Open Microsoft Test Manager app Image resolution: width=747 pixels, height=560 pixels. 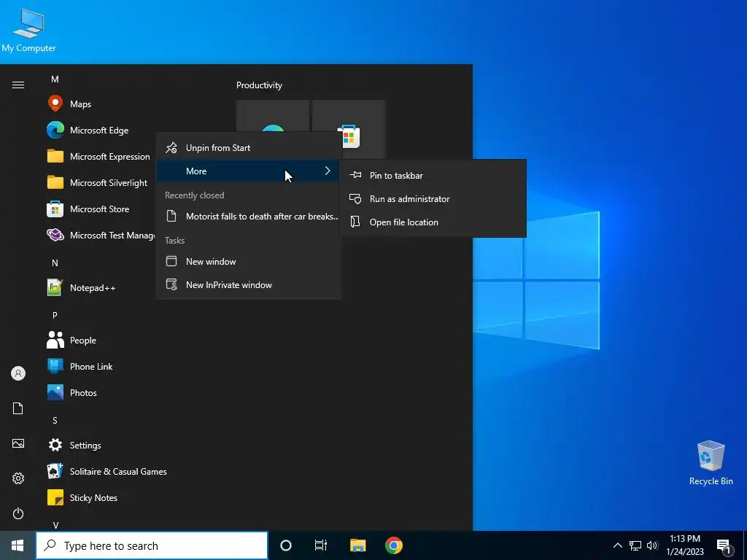click(x=99, y=235)
